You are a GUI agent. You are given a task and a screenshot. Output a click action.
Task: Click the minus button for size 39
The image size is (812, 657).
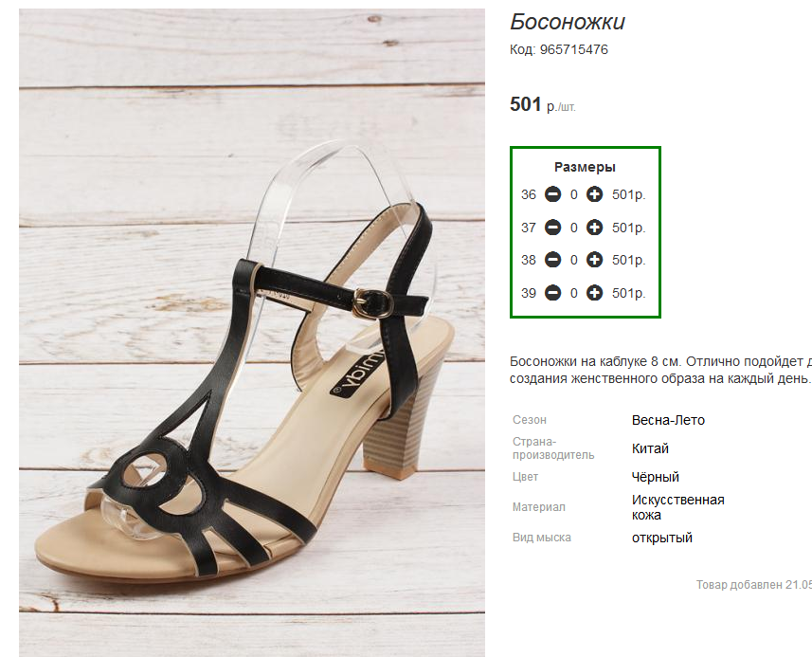(x=553, y=293)
